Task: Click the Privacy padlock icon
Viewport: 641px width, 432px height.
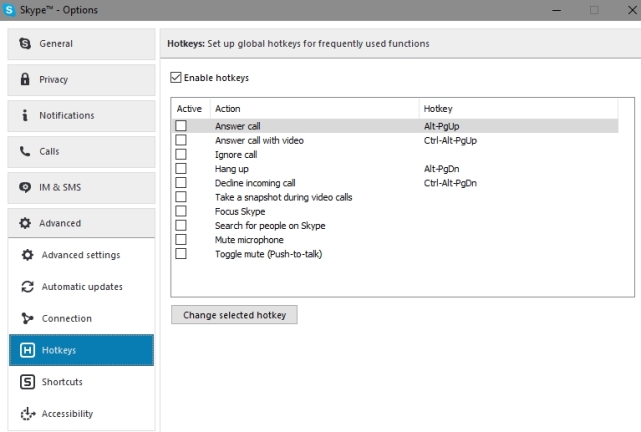Action: pyautogui.click(x=25, y=79)
